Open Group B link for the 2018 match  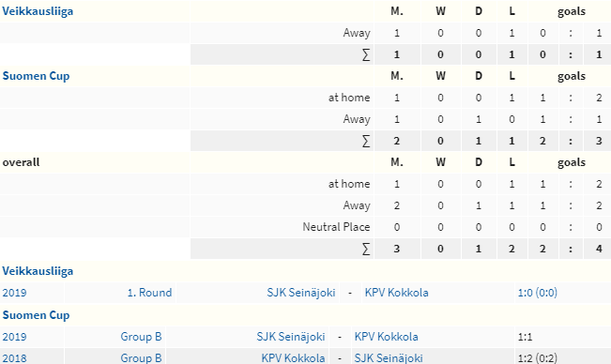(x=141, y=358)
